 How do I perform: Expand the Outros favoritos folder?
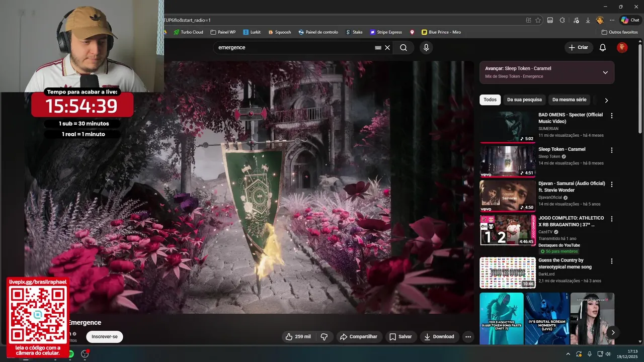coord(620,32)
